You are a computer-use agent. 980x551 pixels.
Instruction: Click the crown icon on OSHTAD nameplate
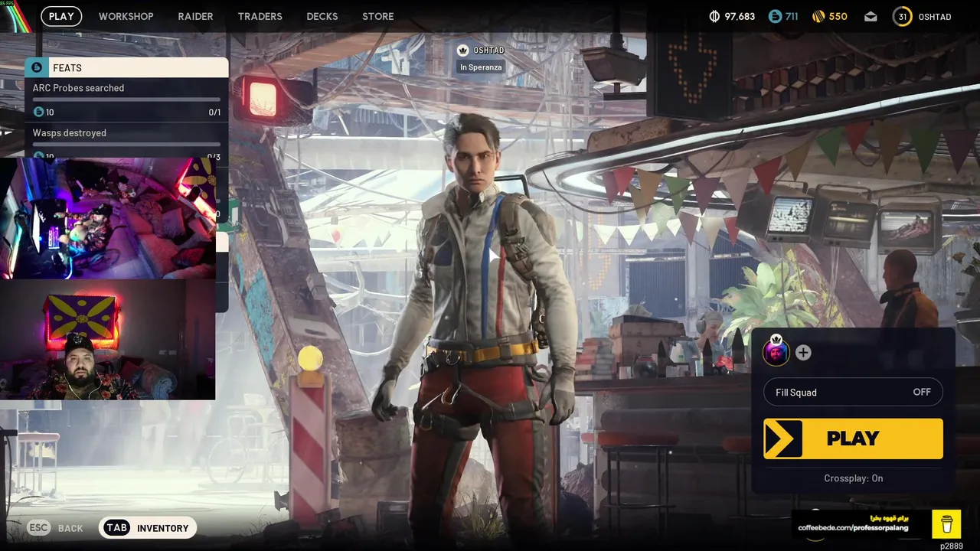pyautogui.click(x=462, y=50)
